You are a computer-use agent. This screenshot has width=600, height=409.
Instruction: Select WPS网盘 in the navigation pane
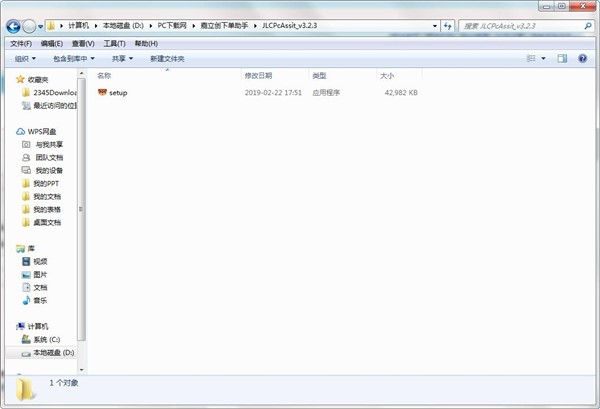point(37,132)
